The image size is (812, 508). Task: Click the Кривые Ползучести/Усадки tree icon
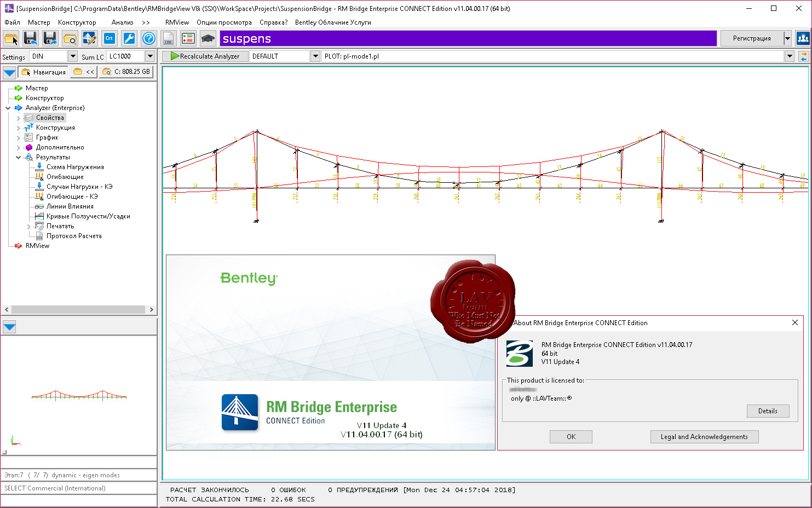coord(39,216)
